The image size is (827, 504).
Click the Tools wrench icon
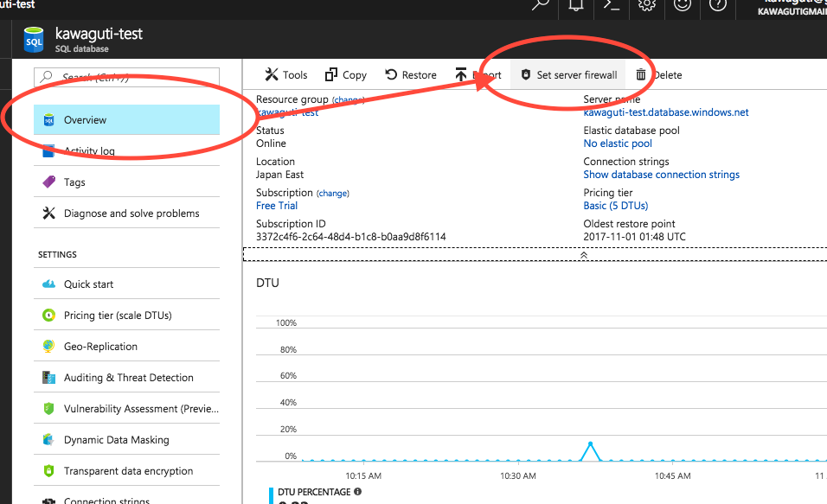[271, 75]
